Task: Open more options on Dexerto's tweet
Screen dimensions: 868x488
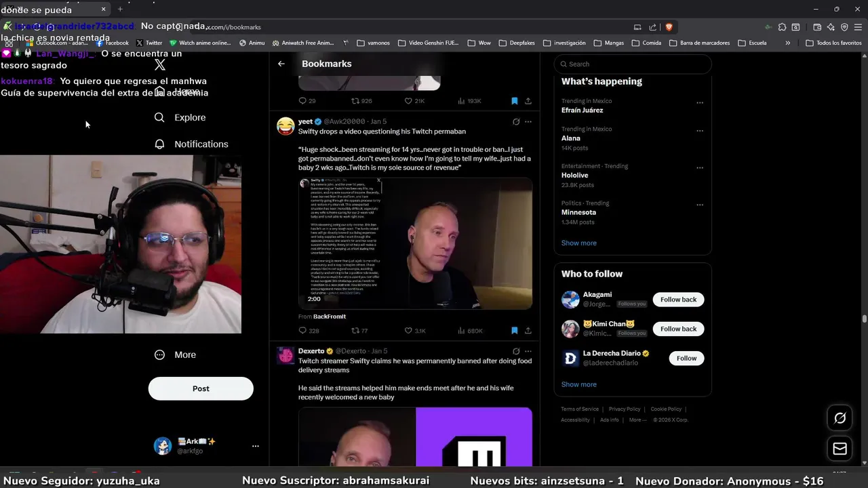Action: coord(528,351)
